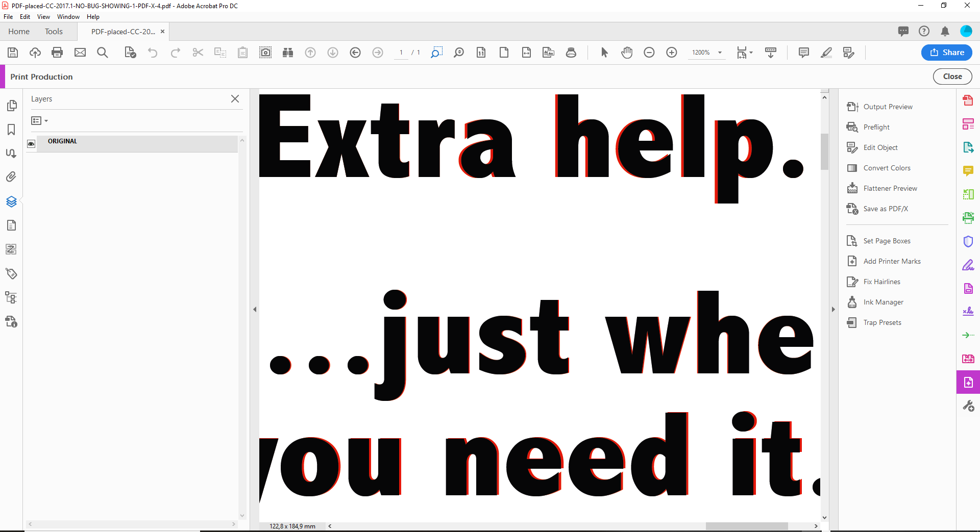Print the document with printer icon
Viewport: 980px width, 532px height.
pos(57,53)
